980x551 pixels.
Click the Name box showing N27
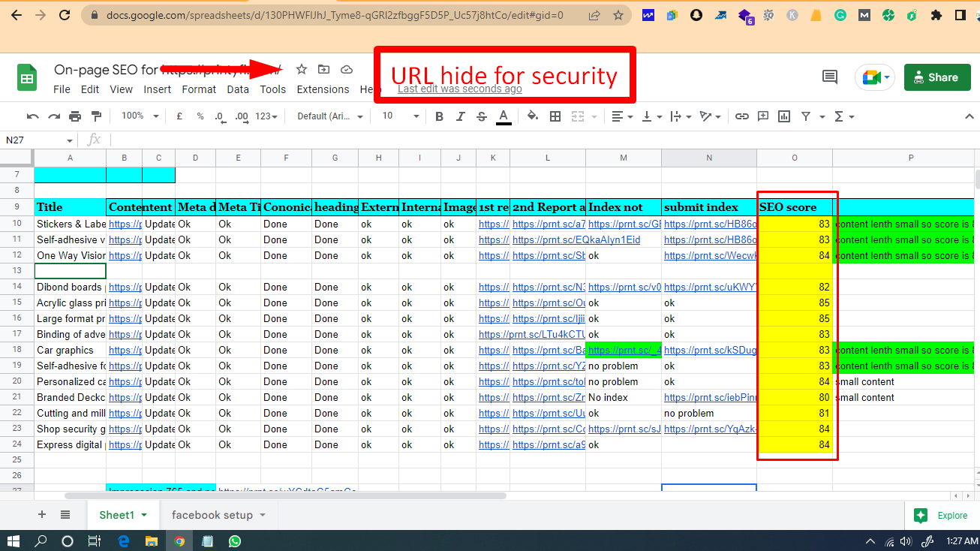click(x=38, y=140)
